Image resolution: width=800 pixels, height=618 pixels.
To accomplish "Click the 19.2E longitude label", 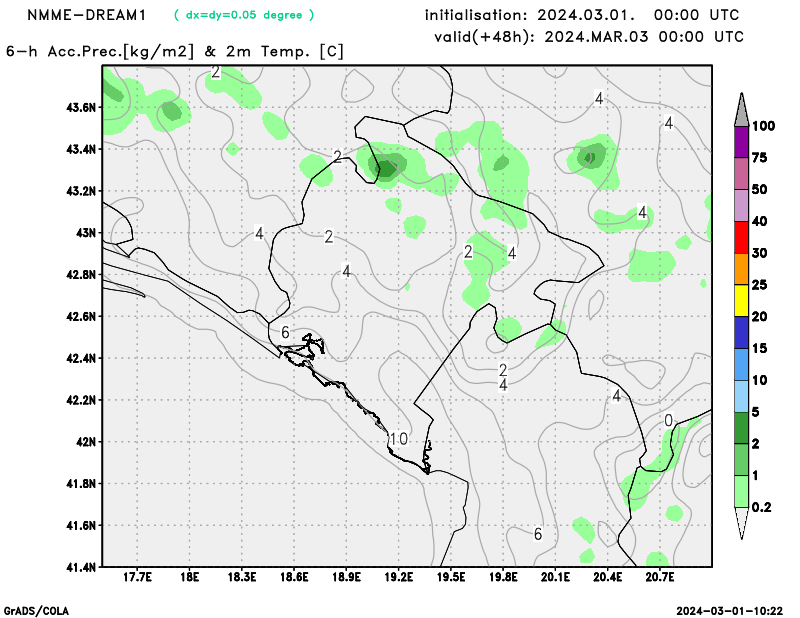I will (398, 577).
